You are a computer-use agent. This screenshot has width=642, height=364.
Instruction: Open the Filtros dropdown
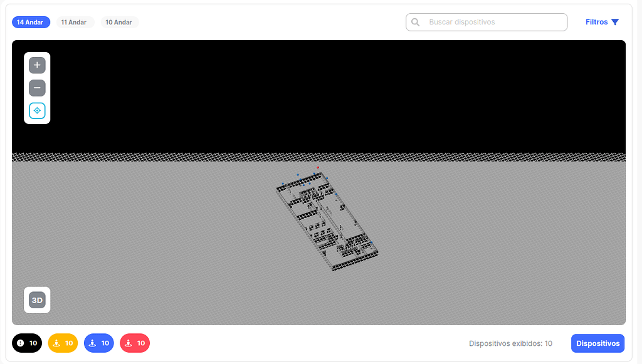[601, 22]
